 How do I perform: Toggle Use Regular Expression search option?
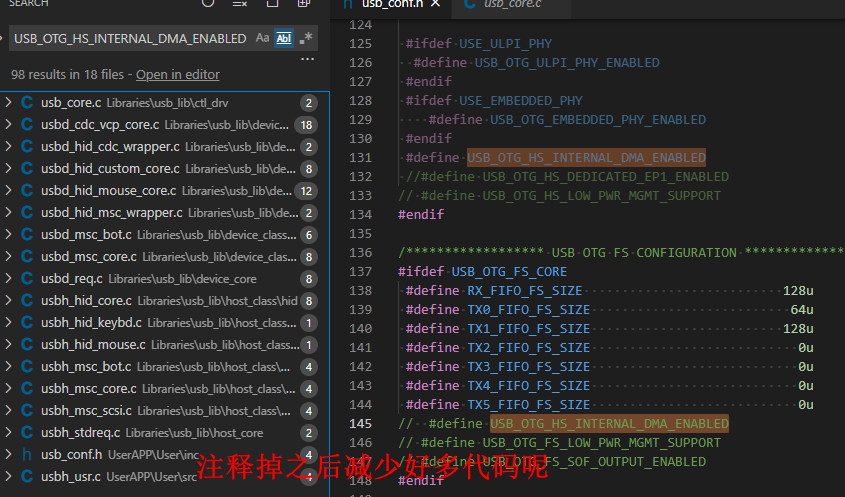coord(306,38)
